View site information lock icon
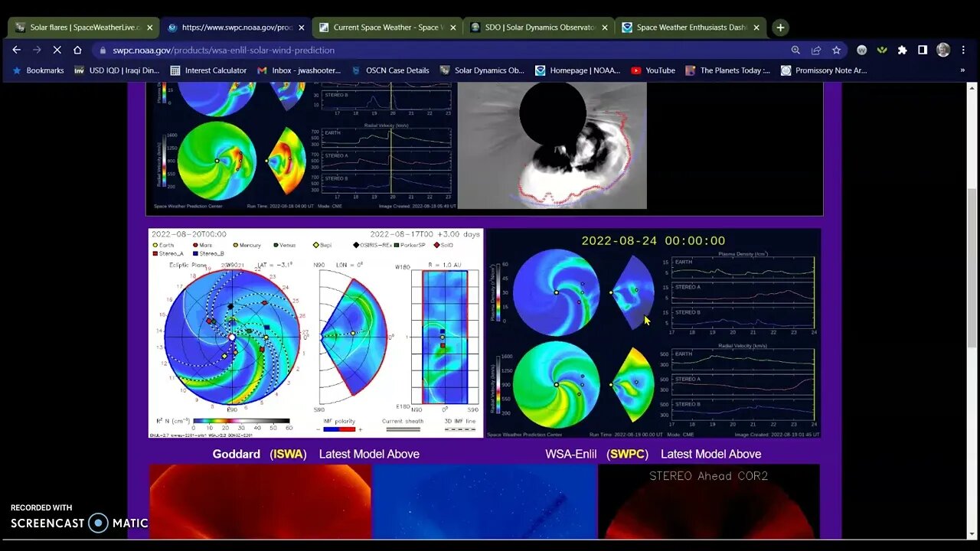Screen dimensions: 980x551 coord(103,50)
